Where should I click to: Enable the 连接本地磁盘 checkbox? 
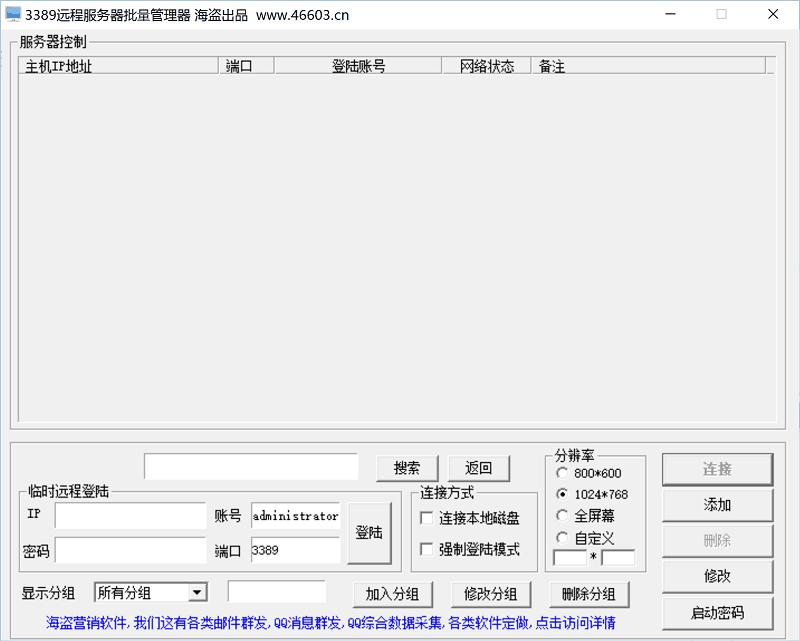click(x=425, y=518)
